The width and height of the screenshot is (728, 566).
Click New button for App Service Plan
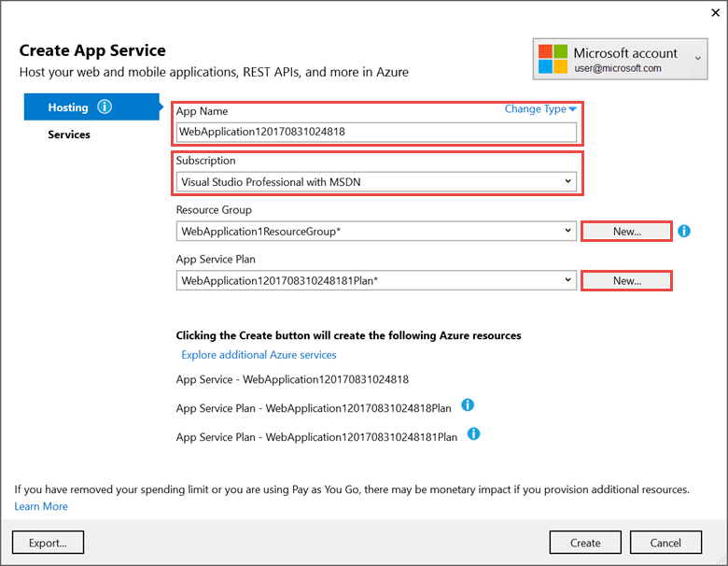tap(626, 280)
